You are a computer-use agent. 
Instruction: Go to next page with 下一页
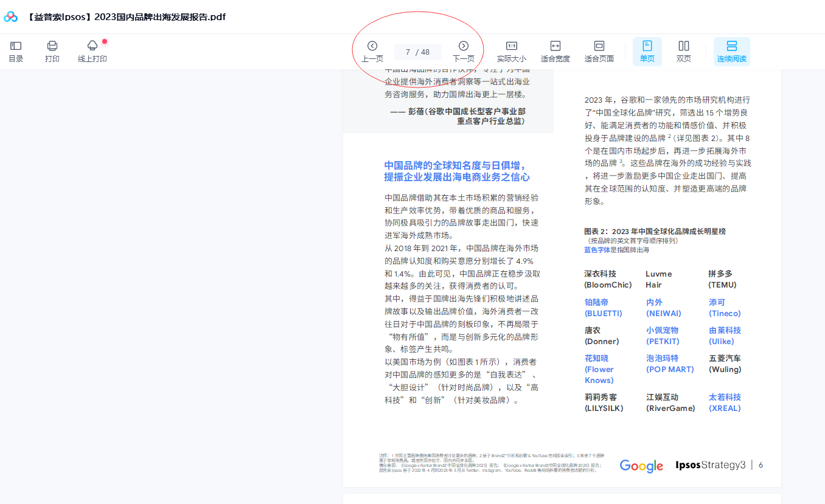[464, 51]
